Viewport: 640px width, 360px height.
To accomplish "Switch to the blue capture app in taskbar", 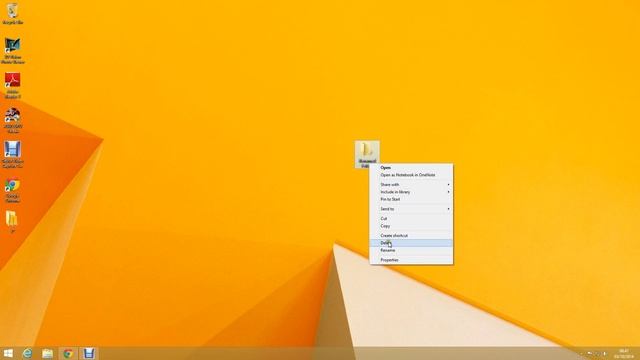I will (x=89, y=353).
